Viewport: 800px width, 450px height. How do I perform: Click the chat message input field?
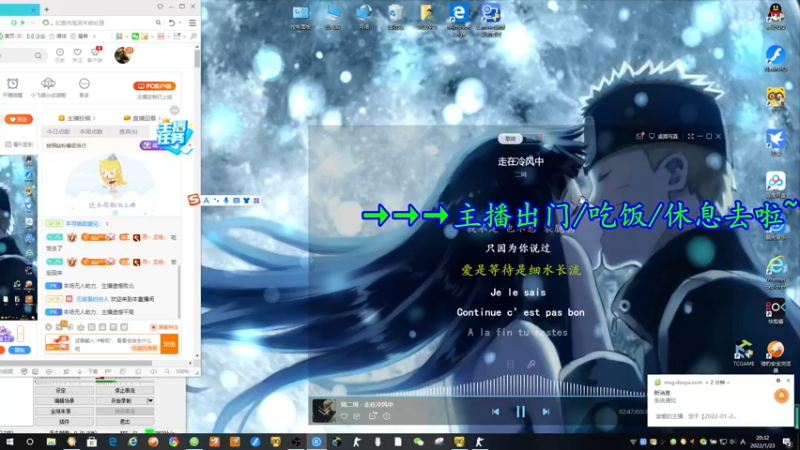pyautogui.click(x=116, y=343)
